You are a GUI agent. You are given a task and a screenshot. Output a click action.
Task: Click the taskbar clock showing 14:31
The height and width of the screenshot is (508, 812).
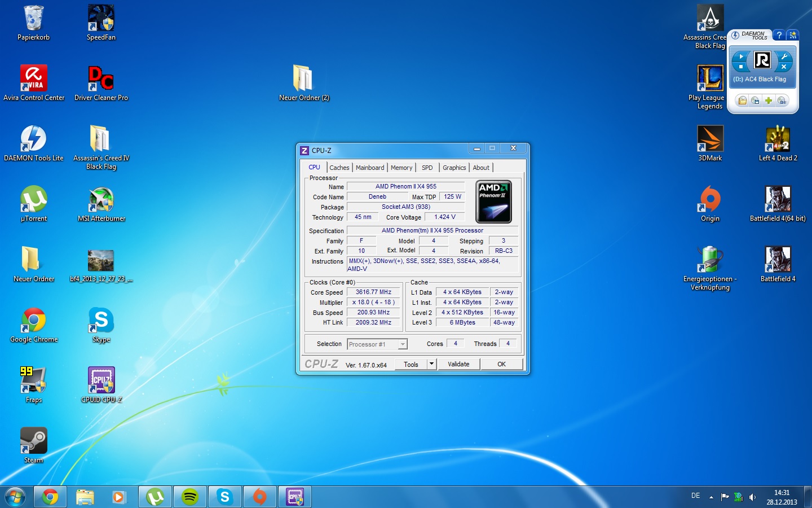(x=782, y=497)
